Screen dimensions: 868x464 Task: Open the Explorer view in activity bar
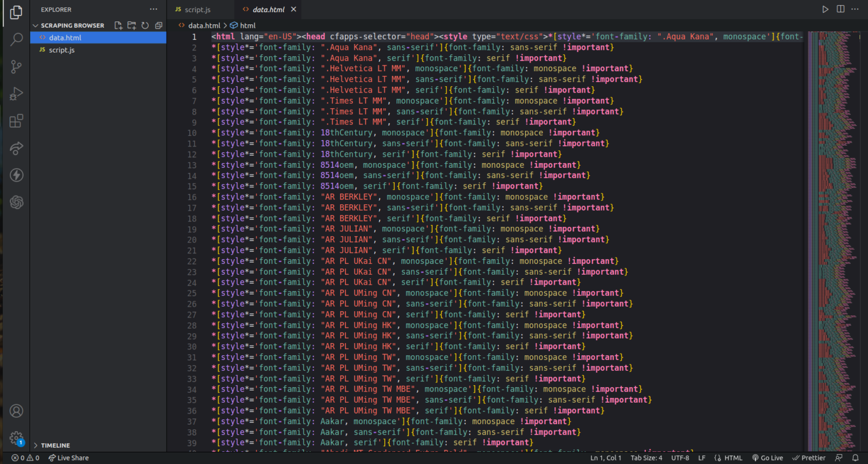(16, 12)
